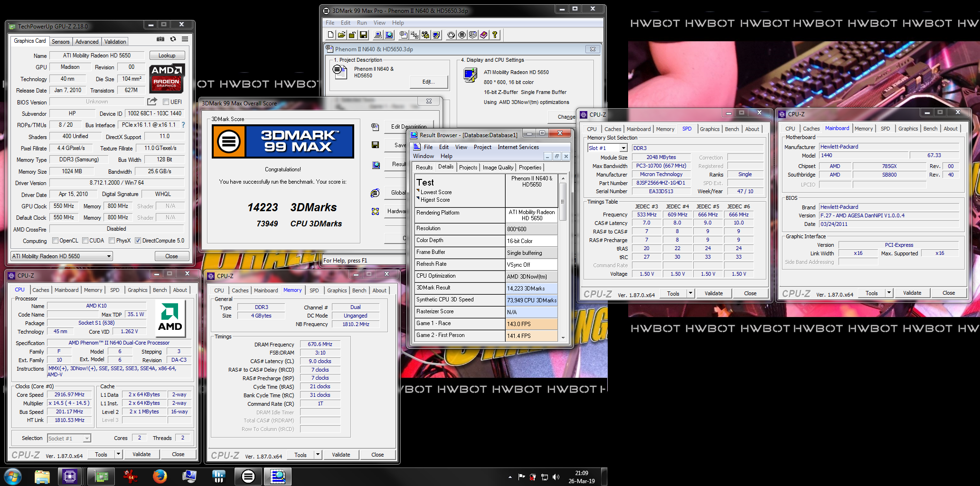Screen dimensions: 980x486
Task: Click the GPU-Z green card taskbar icon
Action: coord(101,476)
